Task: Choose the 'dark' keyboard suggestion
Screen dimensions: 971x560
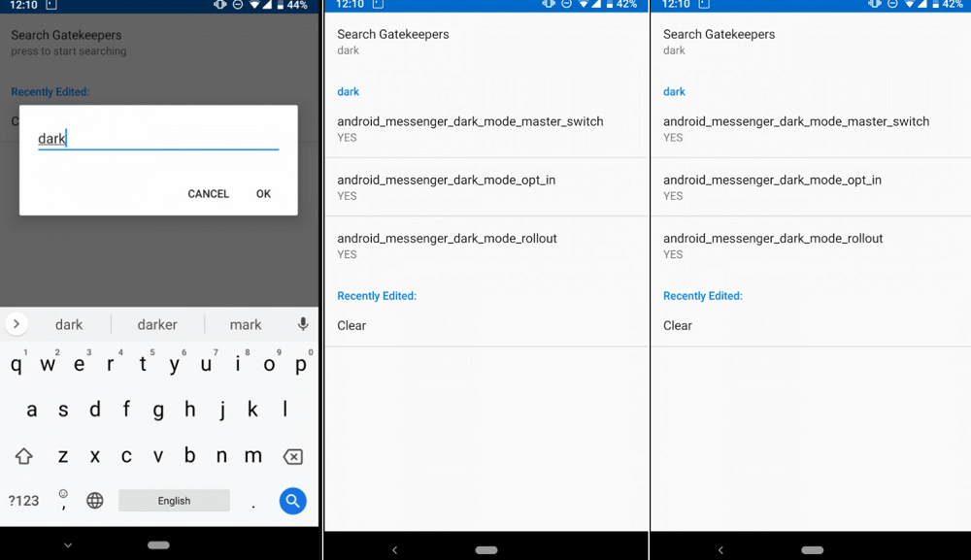Action: pos(69,324)
